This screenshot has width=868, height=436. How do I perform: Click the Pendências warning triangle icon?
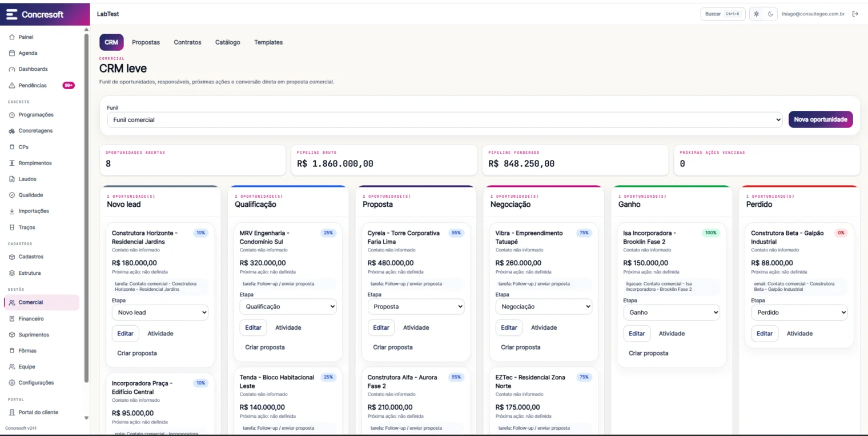[x=12, y=86]
